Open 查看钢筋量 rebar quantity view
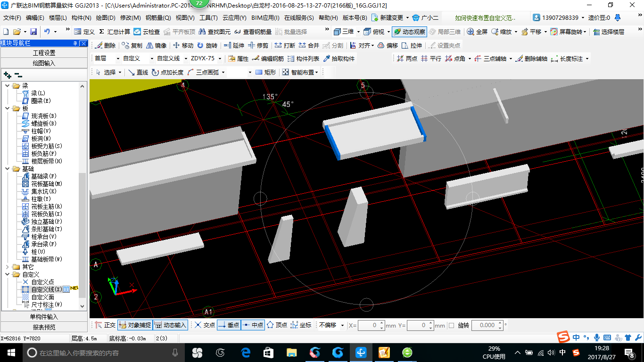 (x=253, y=32)
